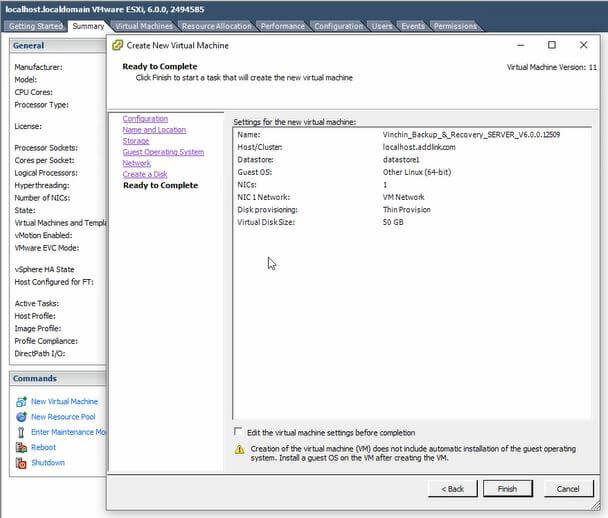
Task: Enable Edit the virtual machine settings checkbox
Action: tap(238, 432)
